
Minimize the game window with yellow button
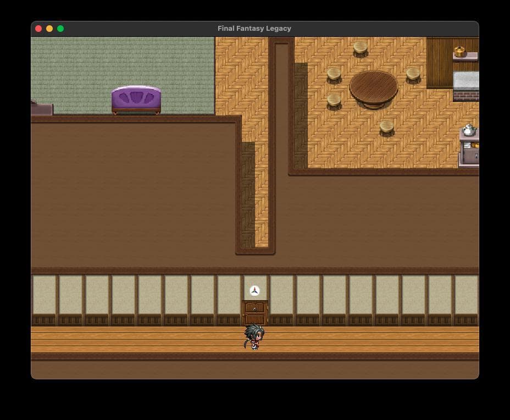pos(49,29)
